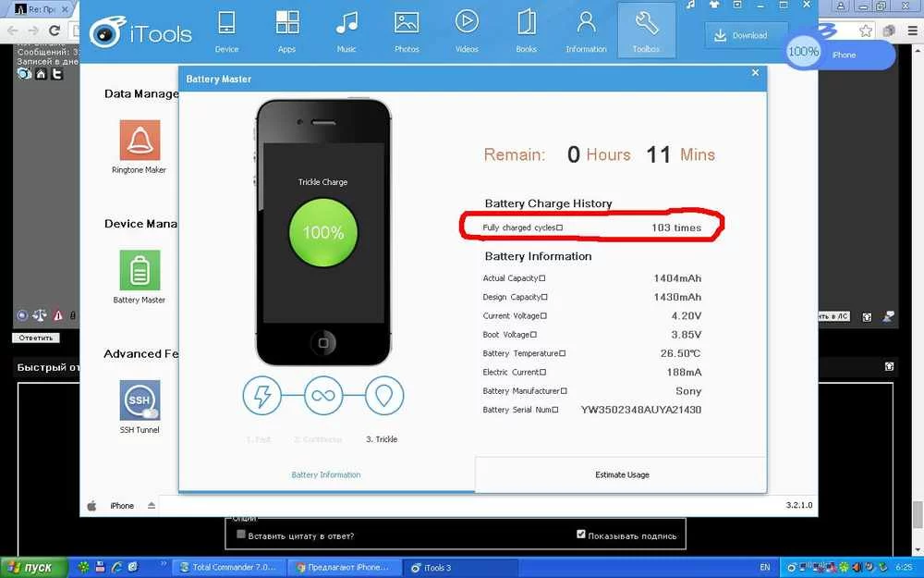This screenshot has height=578, width=924.
Task: Select the Toolbox section
Action: [646, 31]
